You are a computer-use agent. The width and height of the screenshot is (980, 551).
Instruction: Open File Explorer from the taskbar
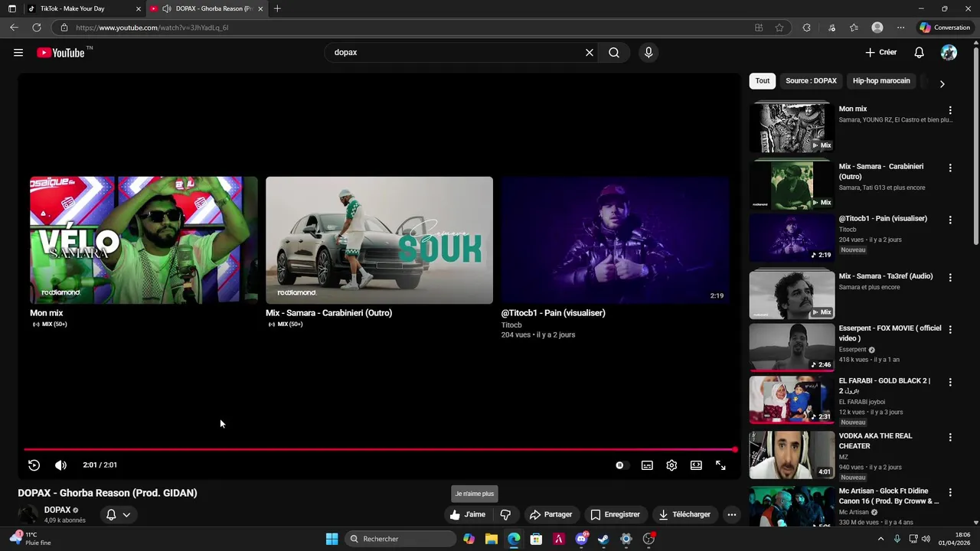(x=492, y=539)
